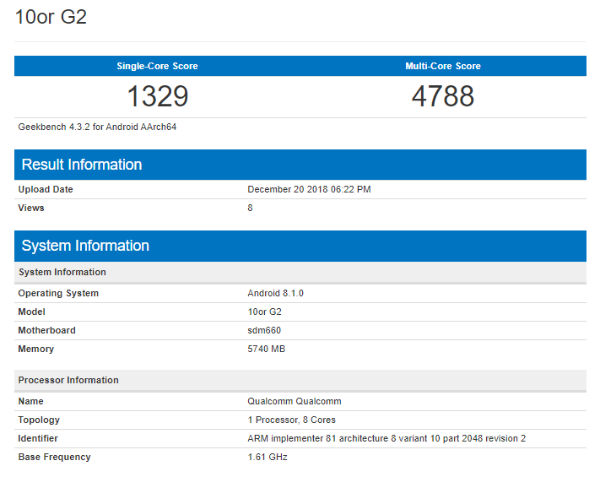
Task: Click the '10or G2' page title
Action: [51, 17]
